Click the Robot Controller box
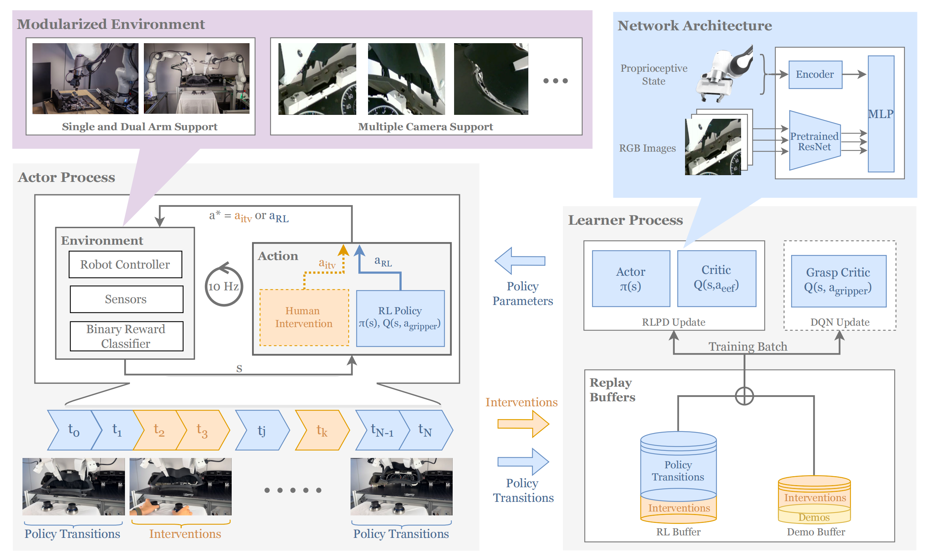 coord(125,265)
